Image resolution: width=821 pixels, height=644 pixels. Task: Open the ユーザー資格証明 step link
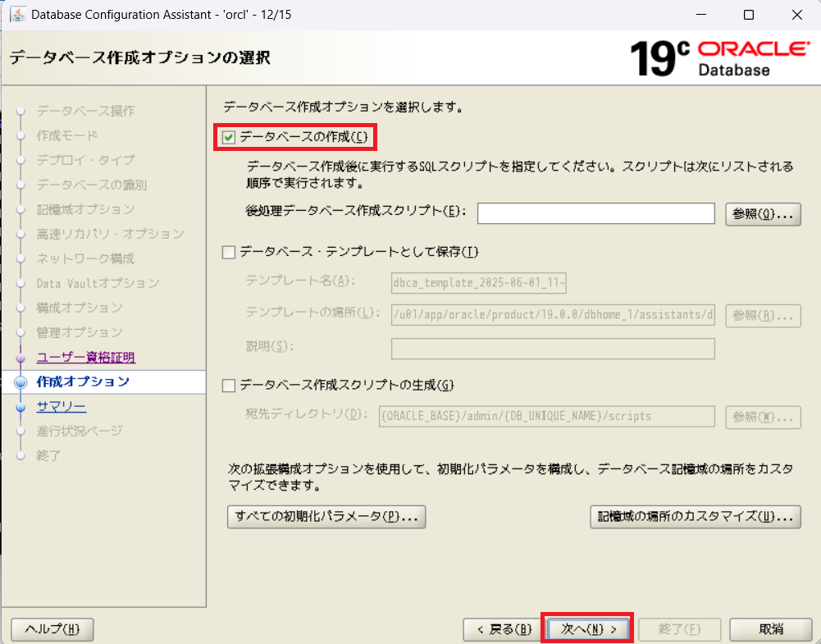point(85,357)
